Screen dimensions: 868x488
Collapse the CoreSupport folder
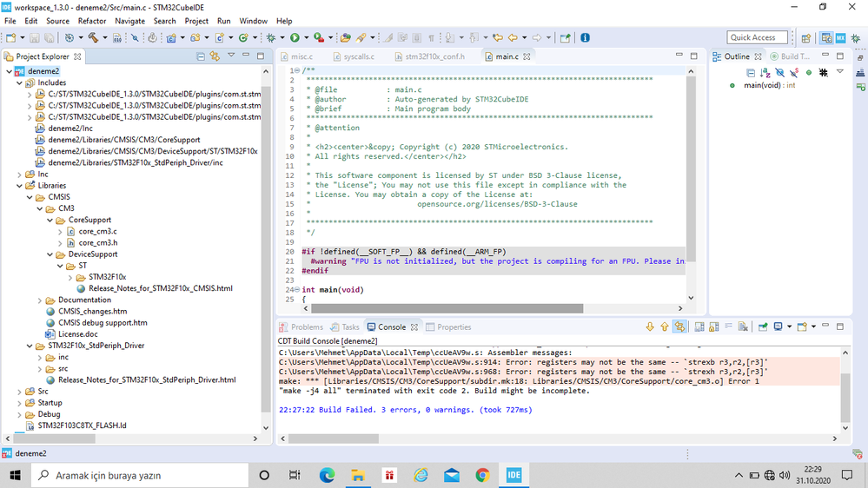(x=50, y=221)
